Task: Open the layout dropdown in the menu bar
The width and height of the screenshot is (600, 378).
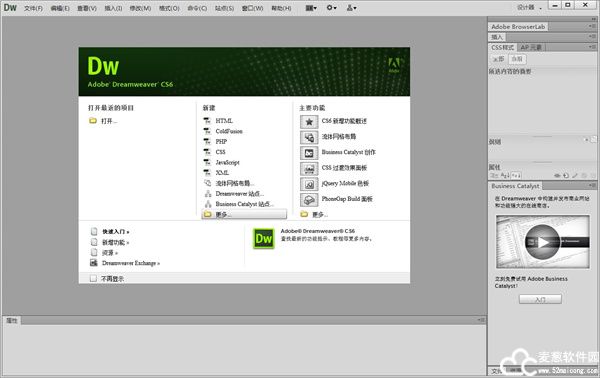Action: (311, 8)
